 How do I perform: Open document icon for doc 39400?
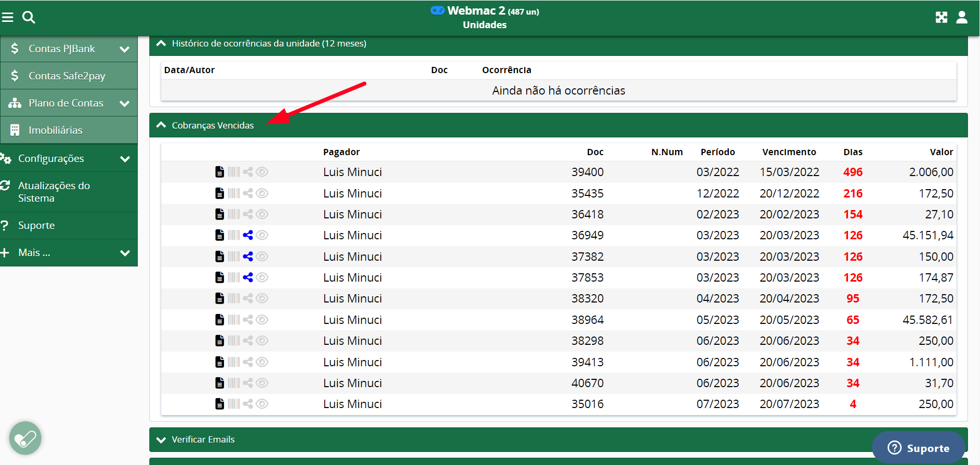tap(220, 172)
